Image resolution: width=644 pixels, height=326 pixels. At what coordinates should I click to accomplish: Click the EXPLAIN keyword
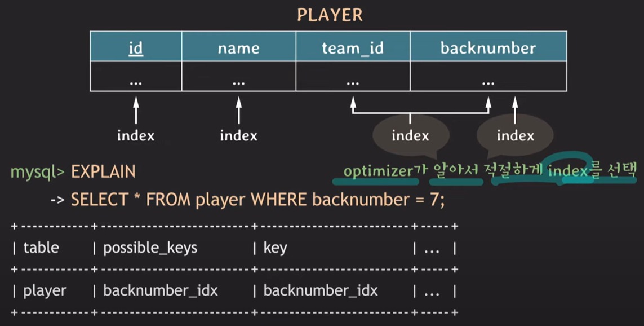tap(103, 172)
